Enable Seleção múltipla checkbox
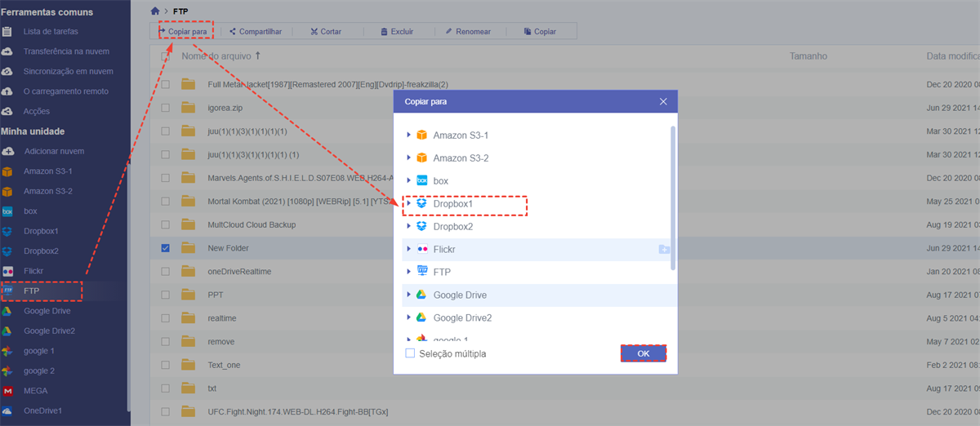 coord(410,353)
